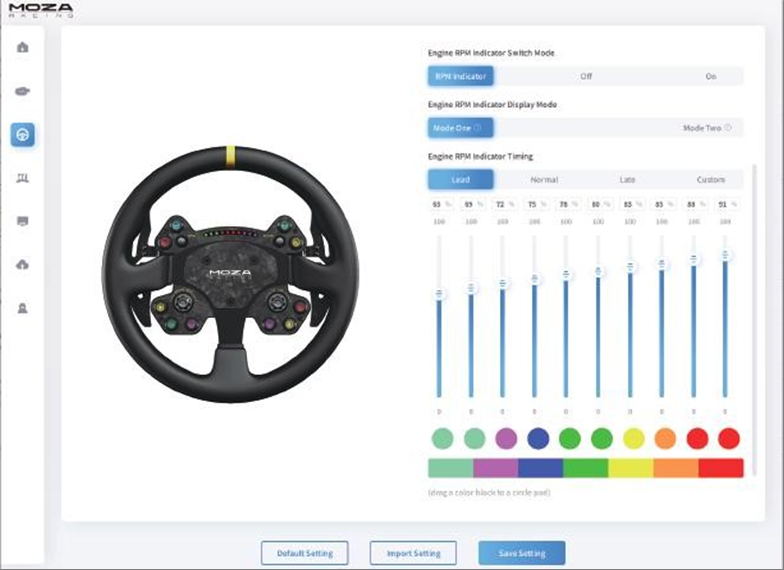This screenshot has width=784, height=570.
Task: Click the MOZA Racing logo
Action: (41, 10)
